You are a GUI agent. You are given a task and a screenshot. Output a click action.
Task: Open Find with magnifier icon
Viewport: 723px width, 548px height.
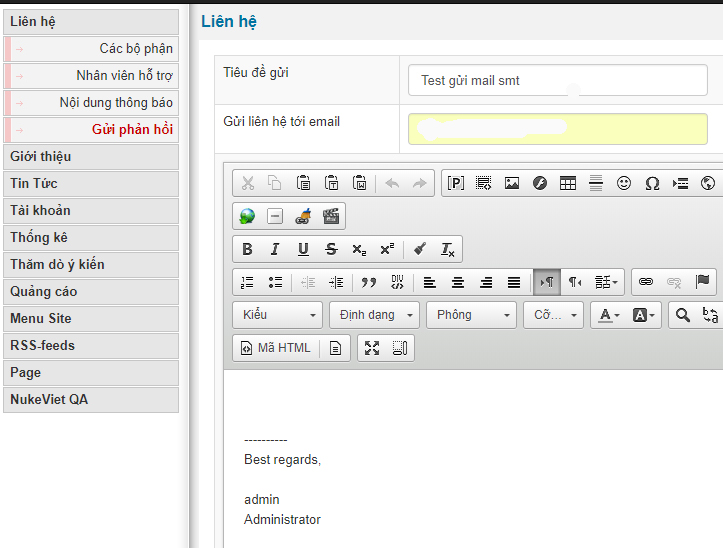[682, 315]
